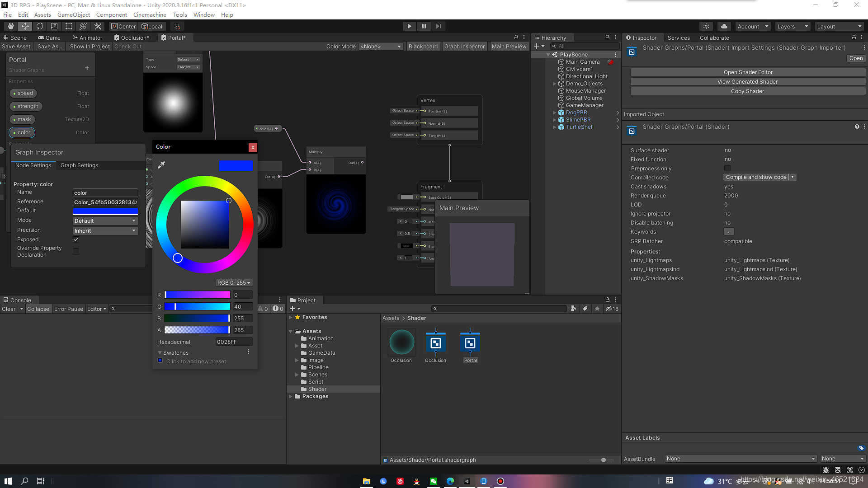
Task: Toggle Preprocess only checkbox
Action: [x=727, y=169]
